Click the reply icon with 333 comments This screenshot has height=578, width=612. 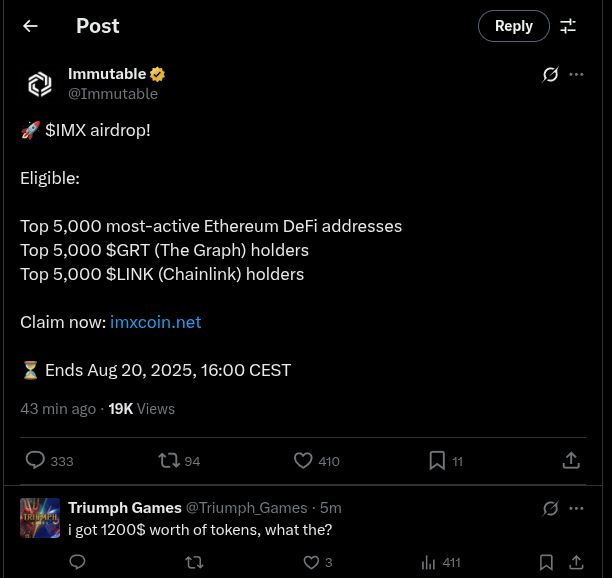click(x=35, y=460)
